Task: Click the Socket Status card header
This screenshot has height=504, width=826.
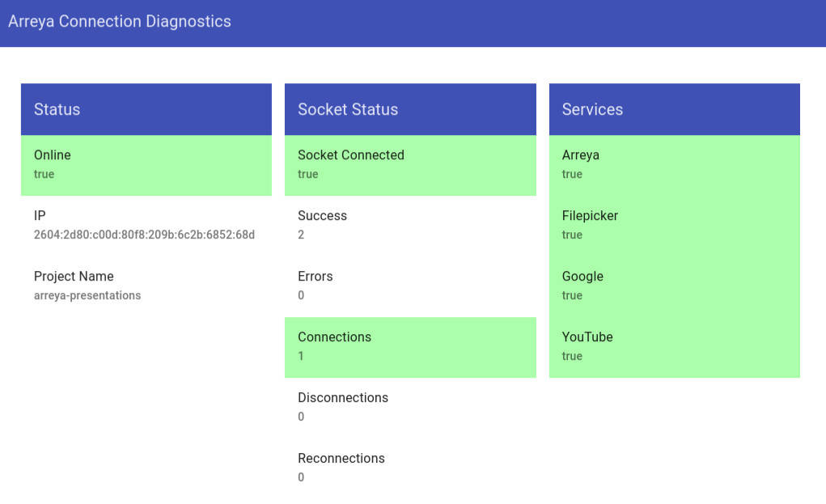Action: 409,109
